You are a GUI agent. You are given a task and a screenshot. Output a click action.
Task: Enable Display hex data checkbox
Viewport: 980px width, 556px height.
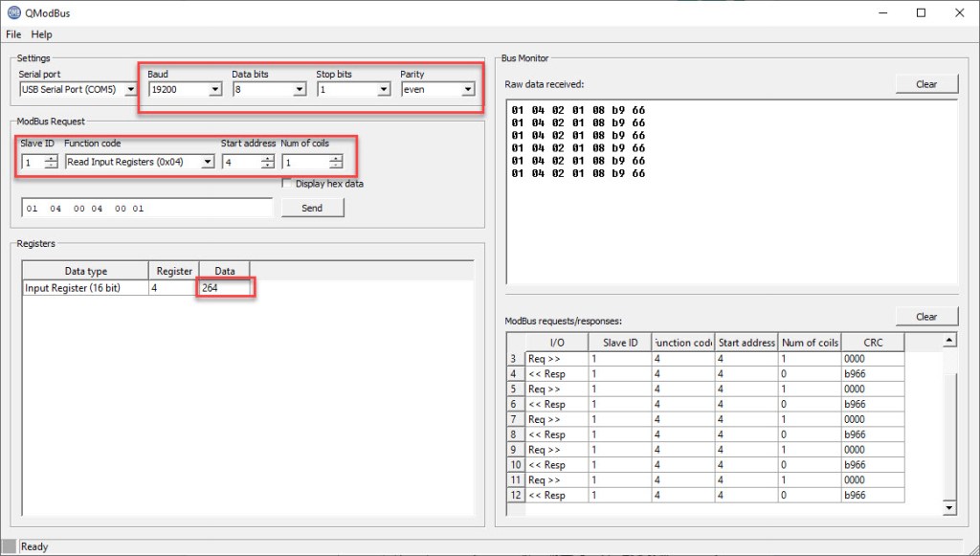(287, 184)
